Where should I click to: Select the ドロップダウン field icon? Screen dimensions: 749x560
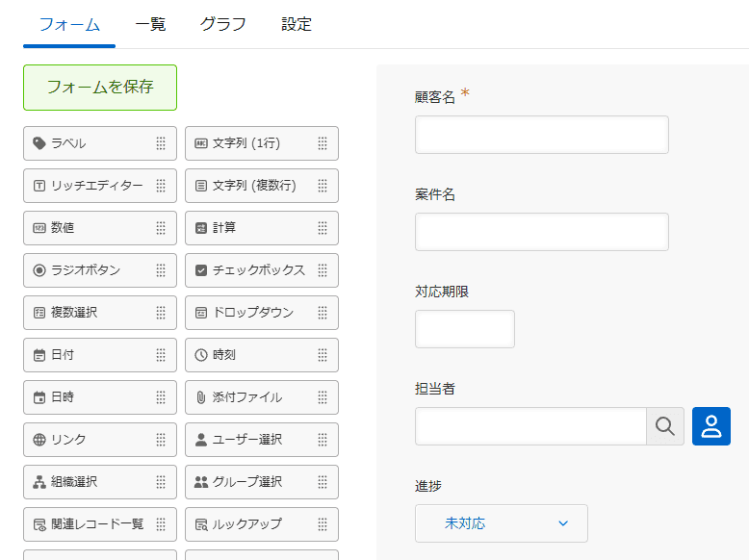click(201, 313)
